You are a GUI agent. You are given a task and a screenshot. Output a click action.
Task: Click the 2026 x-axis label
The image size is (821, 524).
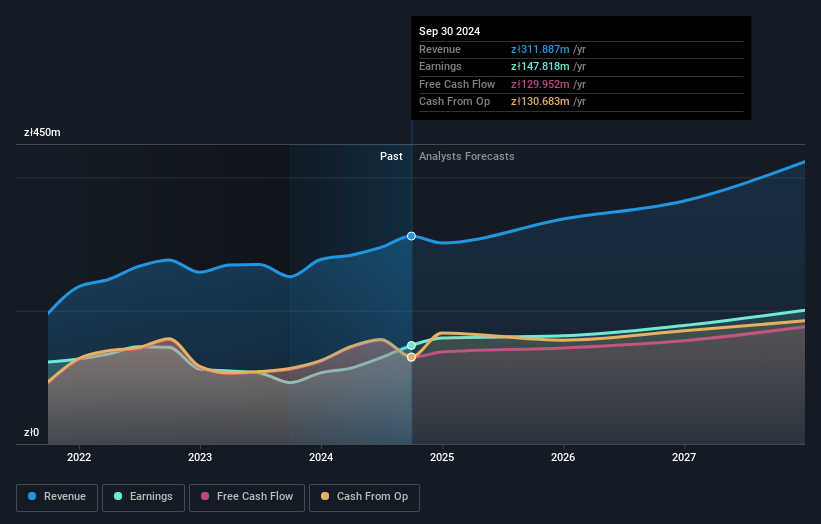coord(563,458)
